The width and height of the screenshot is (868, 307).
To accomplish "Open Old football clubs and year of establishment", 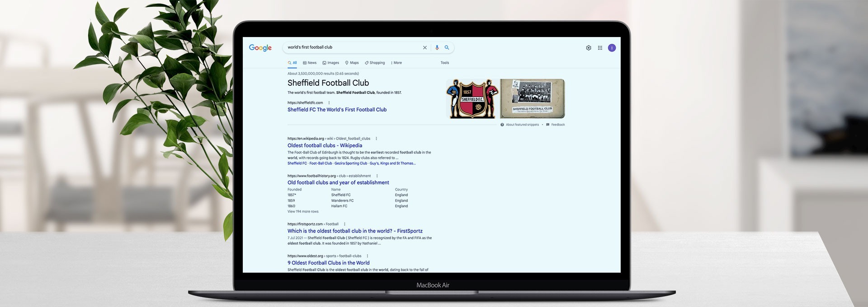I will coord(338,182).
